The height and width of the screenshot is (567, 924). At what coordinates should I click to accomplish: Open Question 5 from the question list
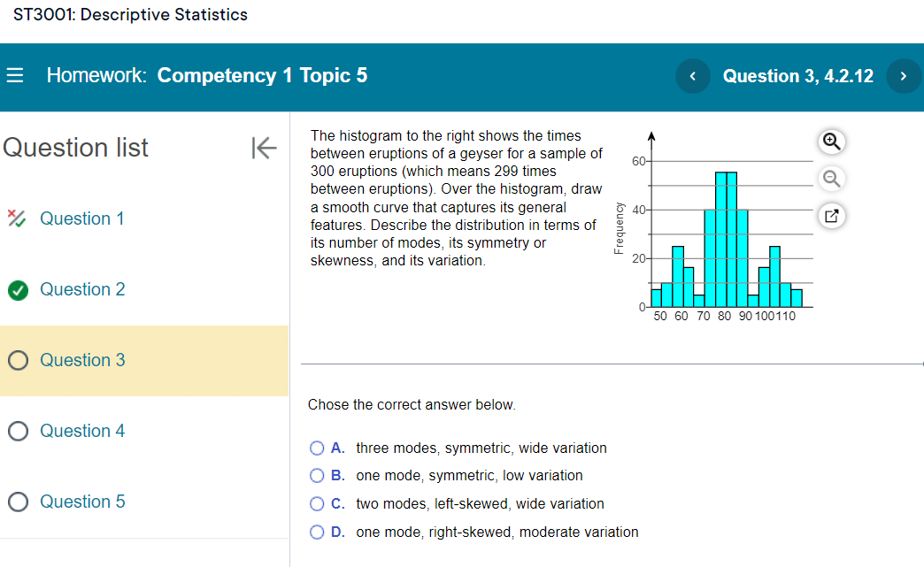click(81, 502)
